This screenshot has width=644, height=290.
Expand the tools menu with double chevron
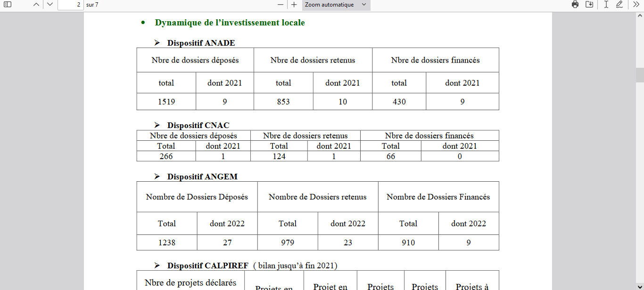pos(636,5)
